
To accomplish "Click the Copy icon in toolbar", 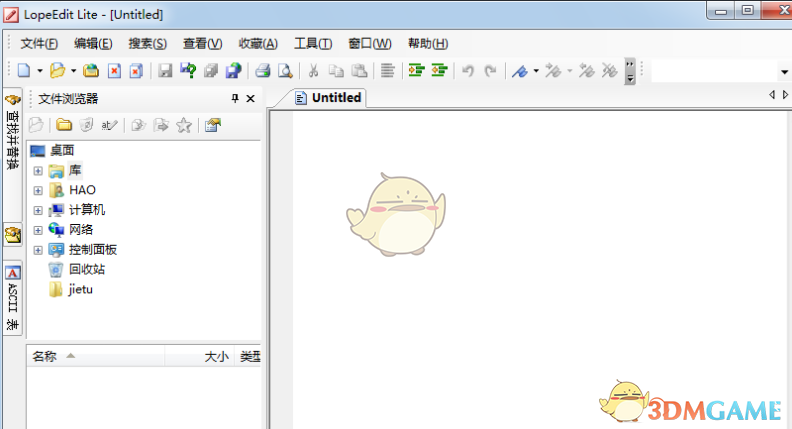I will tap(336, 71).
